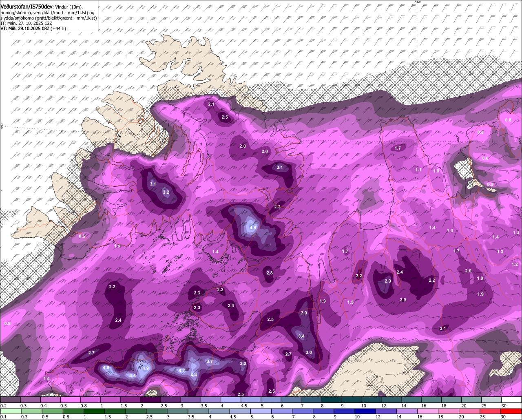Click the bold title Veðurstofan/IS750dev

tap(26, 7)
